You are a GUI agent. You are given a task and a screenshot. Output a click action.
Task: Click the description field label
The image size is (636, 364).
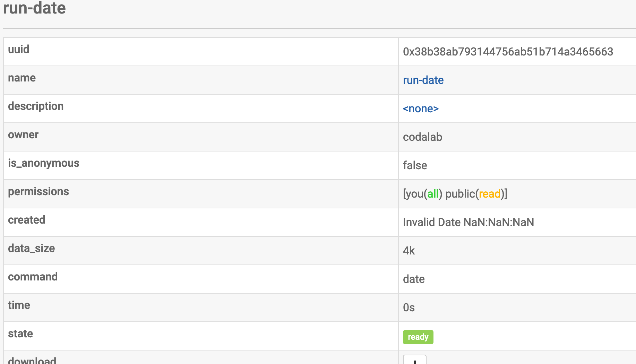click(36, 106)
